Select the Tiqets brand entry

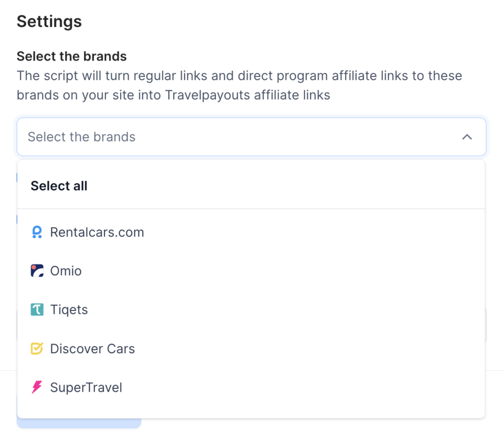(x=69, y=310)
